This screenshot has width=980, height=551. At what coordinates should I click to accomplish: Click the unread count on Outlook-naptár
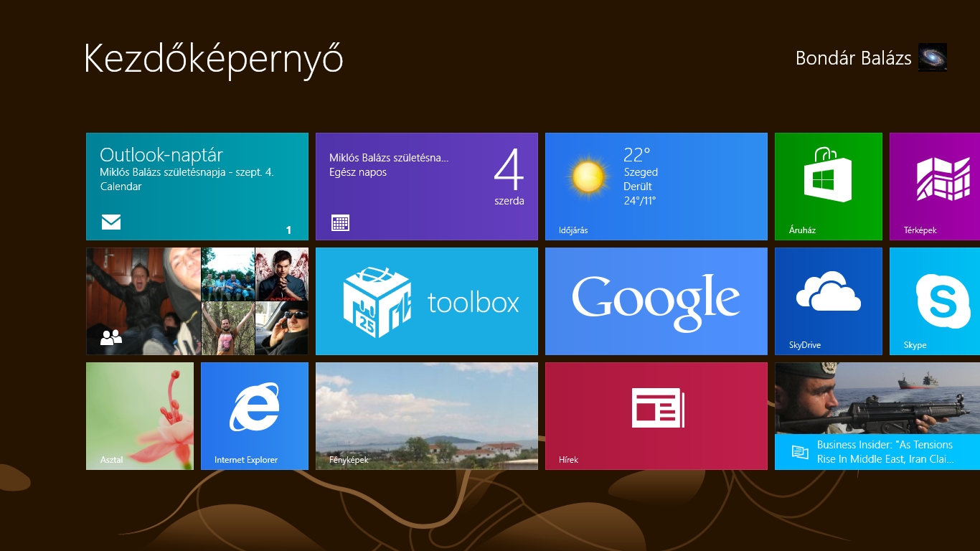coord(288,230)
